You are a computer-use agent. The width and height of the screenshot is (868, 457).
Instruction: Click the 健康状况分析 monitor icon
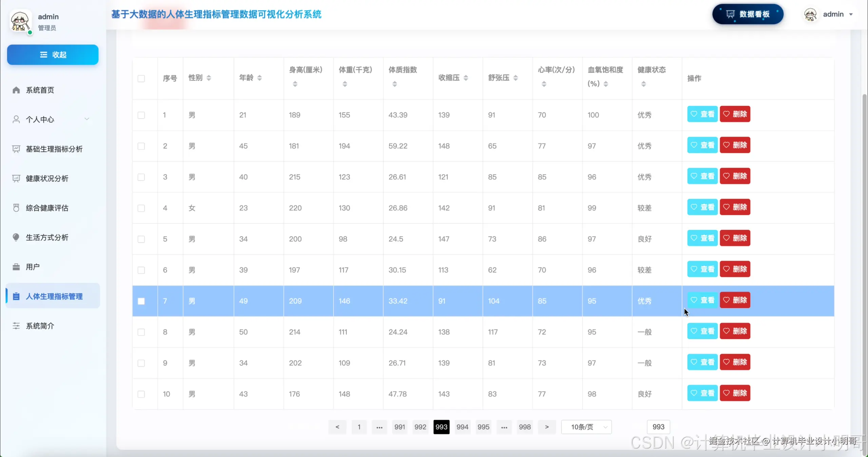pos(16,178)
